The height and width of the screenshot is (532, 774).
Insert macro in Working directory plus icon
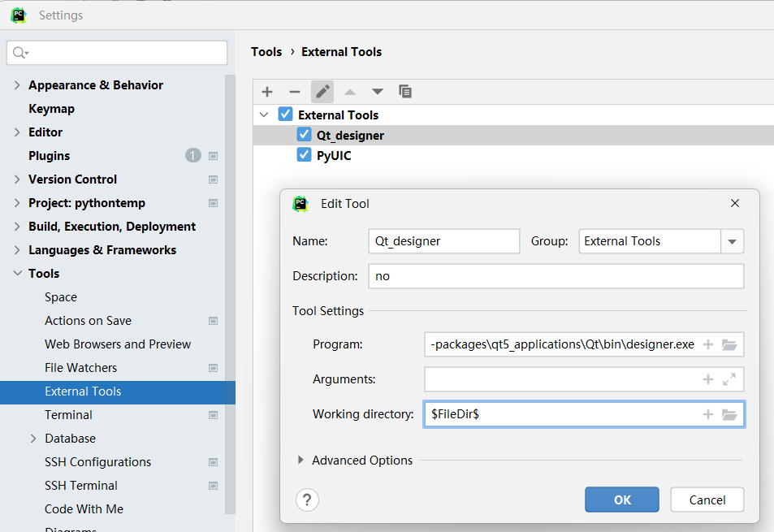pyautogui.click(x=708, y=414)
